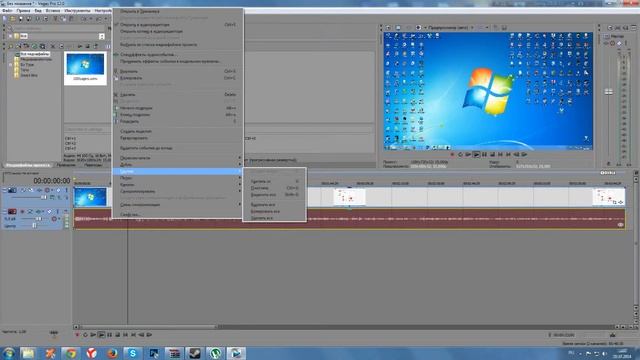Choose the Copy entry with Ctrl+C shortcut
The image size is (640, 360).
pos(177,78)
